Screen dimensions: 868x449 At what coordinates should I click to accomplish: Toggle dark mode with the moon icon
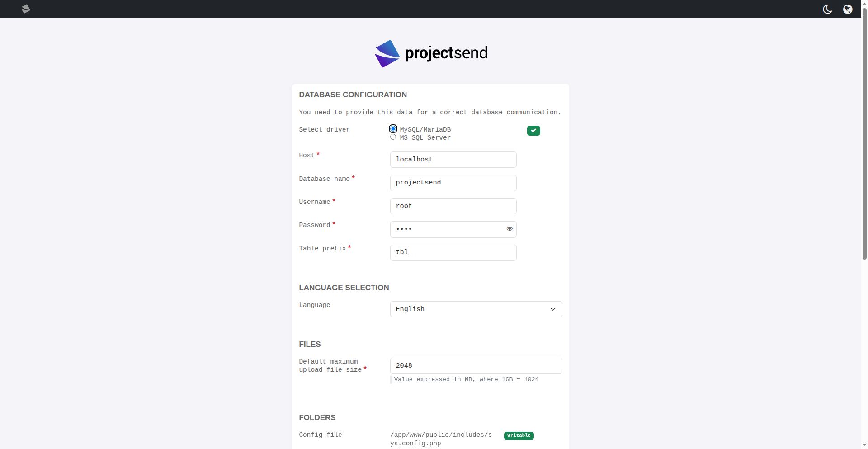click(827, 9)
